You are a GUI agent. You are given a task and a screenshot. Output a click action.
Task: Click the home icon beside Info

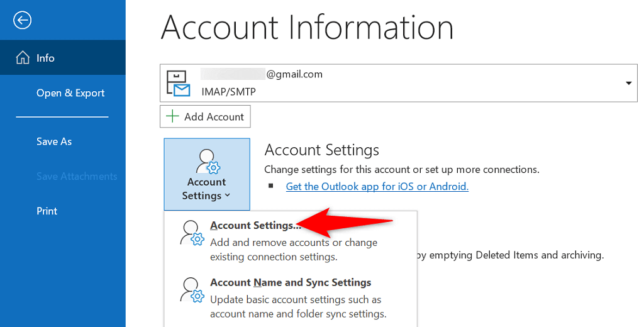point(23,58)
